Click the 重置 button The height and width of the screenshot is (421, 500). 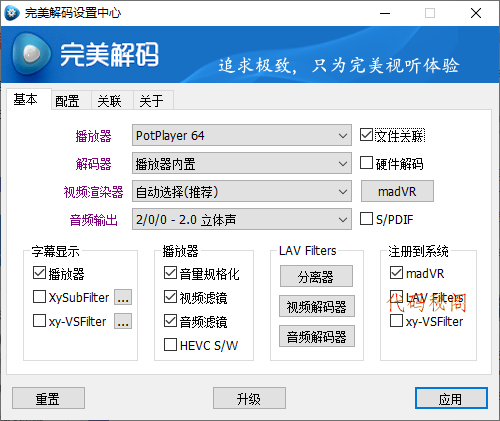48,398
